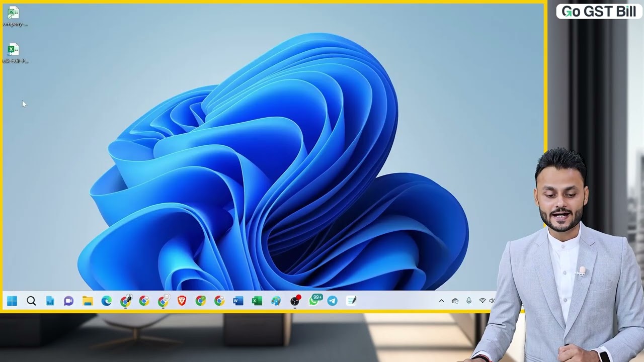Open the Brave browser icon
This screenshot has height=362, width=644.
tap(182, 301)
